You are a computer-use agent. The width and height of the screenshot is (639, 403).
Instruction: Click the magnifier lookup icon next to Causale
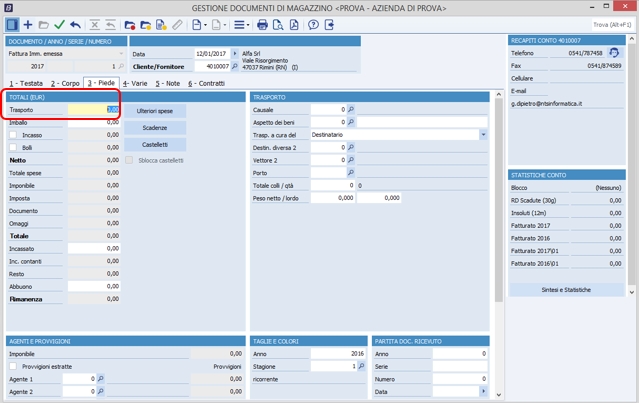pos(351,109)
